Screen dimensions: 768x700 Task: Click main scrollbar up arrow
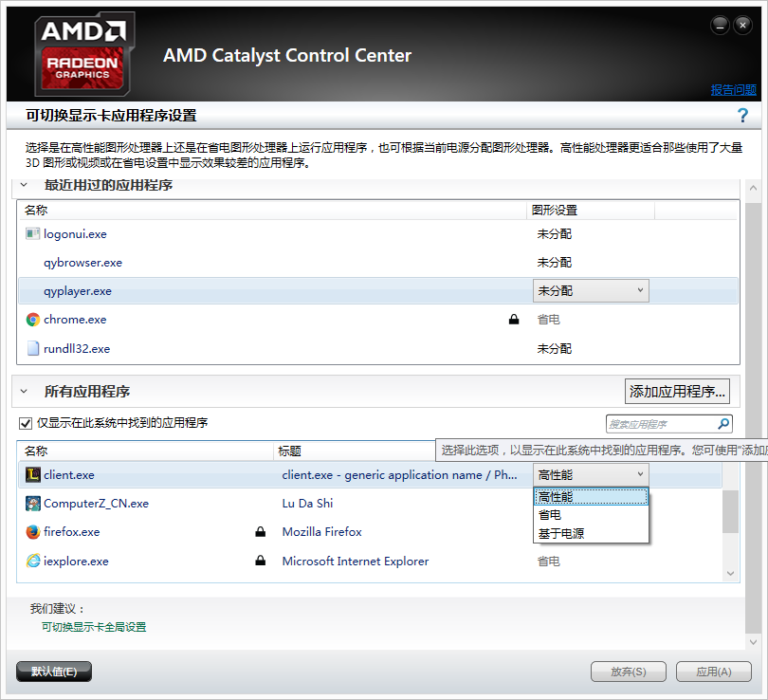click(753, 188)
